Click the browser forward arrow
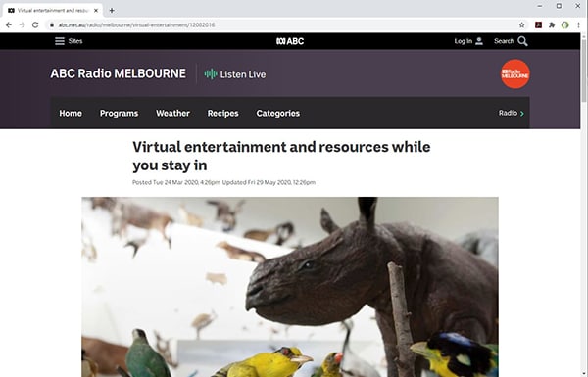The width and height of the screenshot is (588, 377). [23, 24]
